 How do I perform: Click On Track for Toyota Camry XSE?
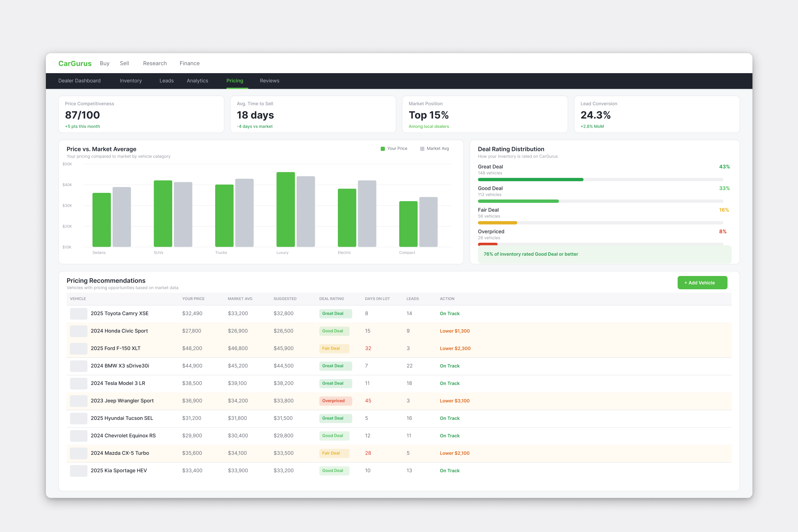[x=450, y=314]
